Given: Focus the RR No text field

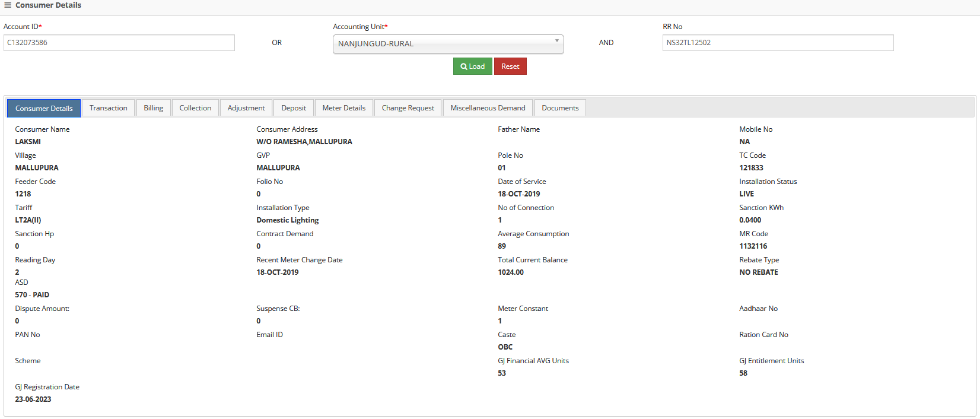Looking at the screenshot, I should [x=778, y=43].
